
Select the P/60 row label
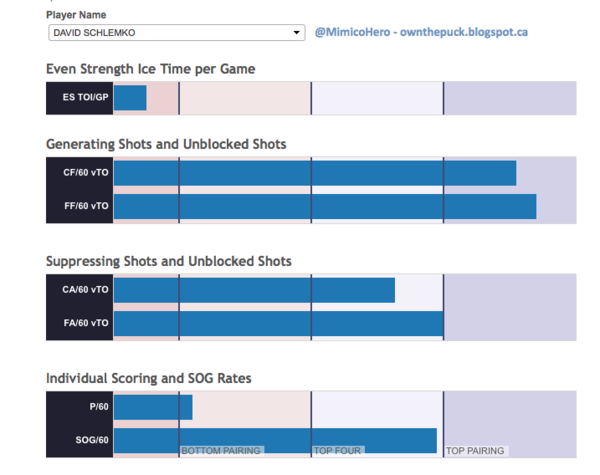click(x=80, y=407)
